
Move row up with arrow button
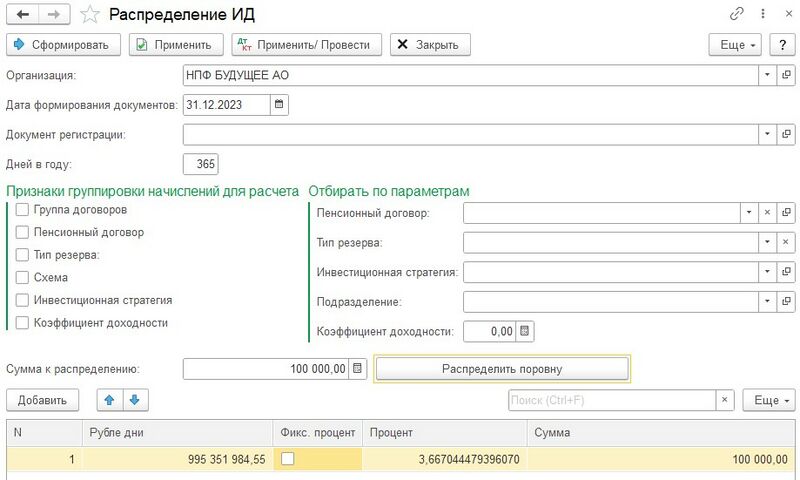(110, 400)
